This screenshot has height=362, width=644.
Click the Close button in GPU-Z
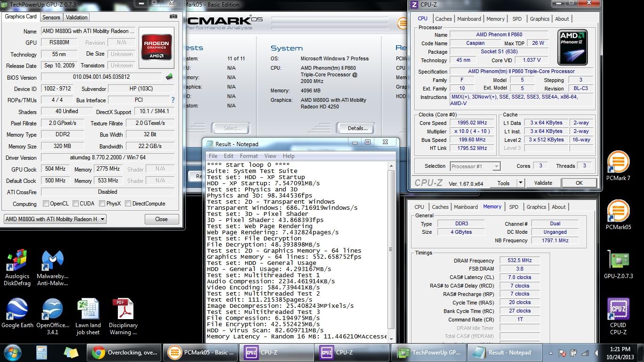tap(161, 219)
